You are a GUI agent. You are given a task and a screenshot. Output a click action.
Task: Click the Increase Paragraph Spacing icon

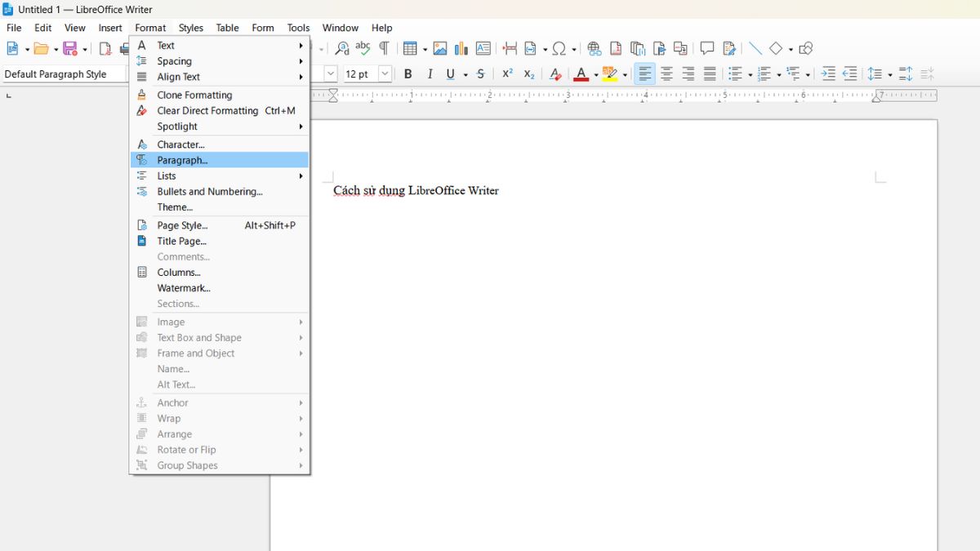coord(906,74)
